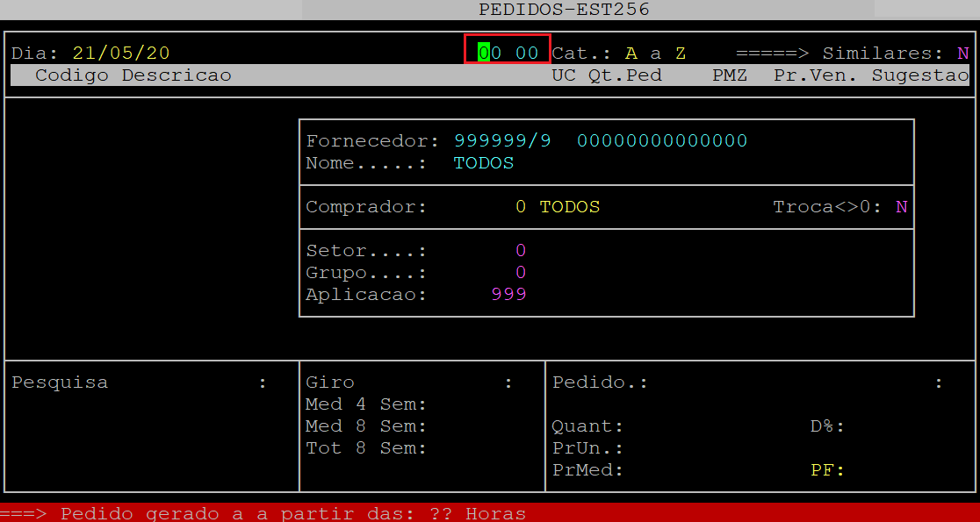The image size is (980, 522).
Task: Select the Comprador name TODOS
Action: [x=569, y=207]
